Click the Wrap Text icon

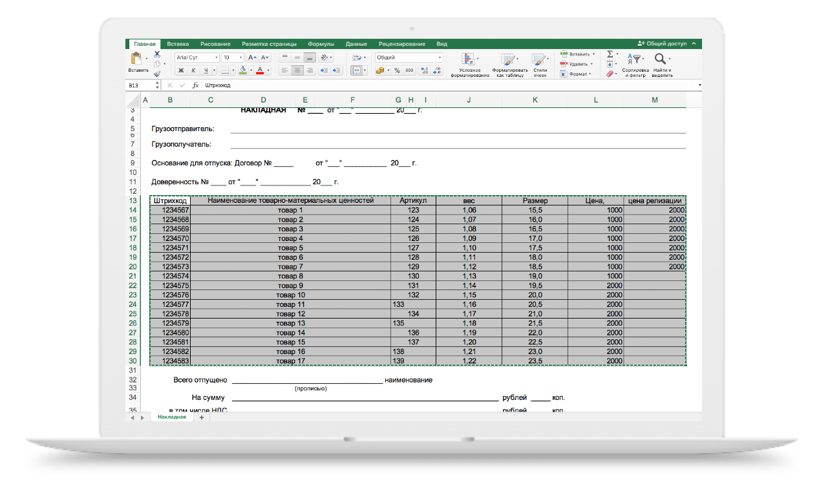356,58
